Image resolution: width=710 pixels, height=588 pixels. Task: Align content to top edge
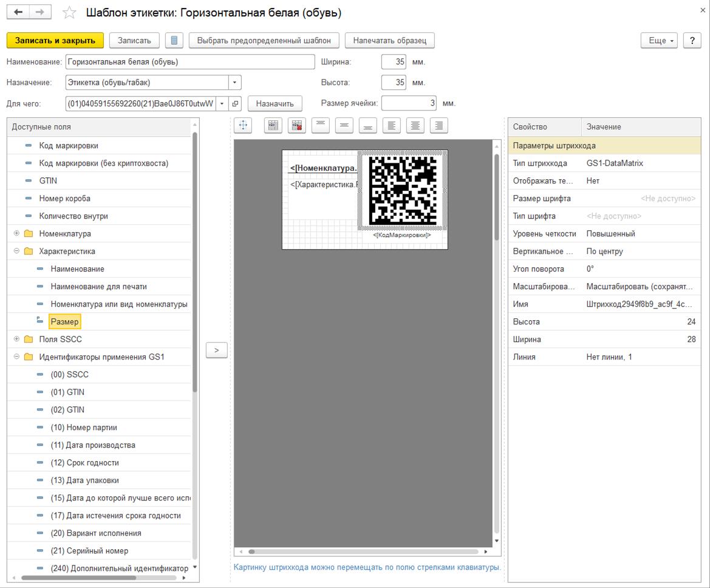(x=321, y=125)
